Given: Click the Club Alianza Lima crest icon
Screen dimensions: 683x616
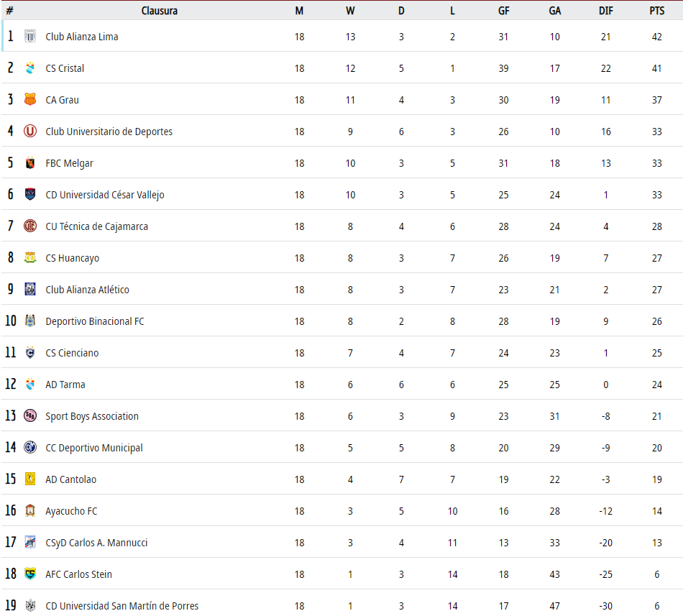Looking at the screenshot, I should click(30, 37).
